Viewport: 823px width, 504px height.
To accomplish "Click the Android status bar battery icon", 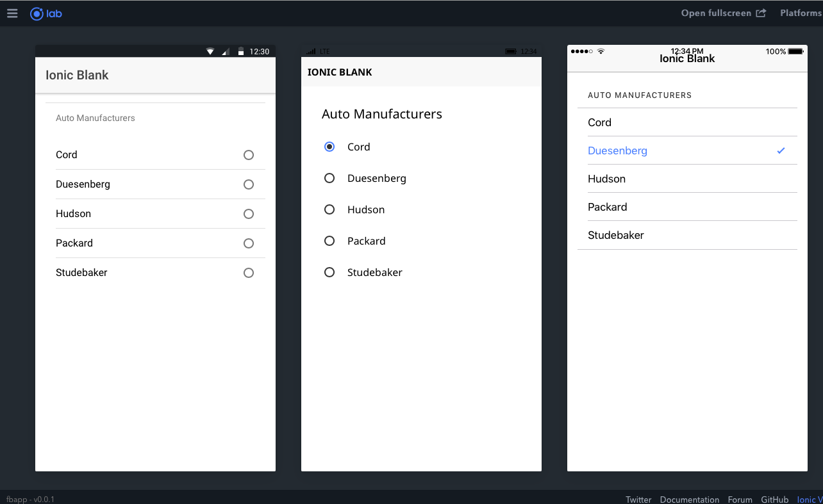I will (241, 51).
